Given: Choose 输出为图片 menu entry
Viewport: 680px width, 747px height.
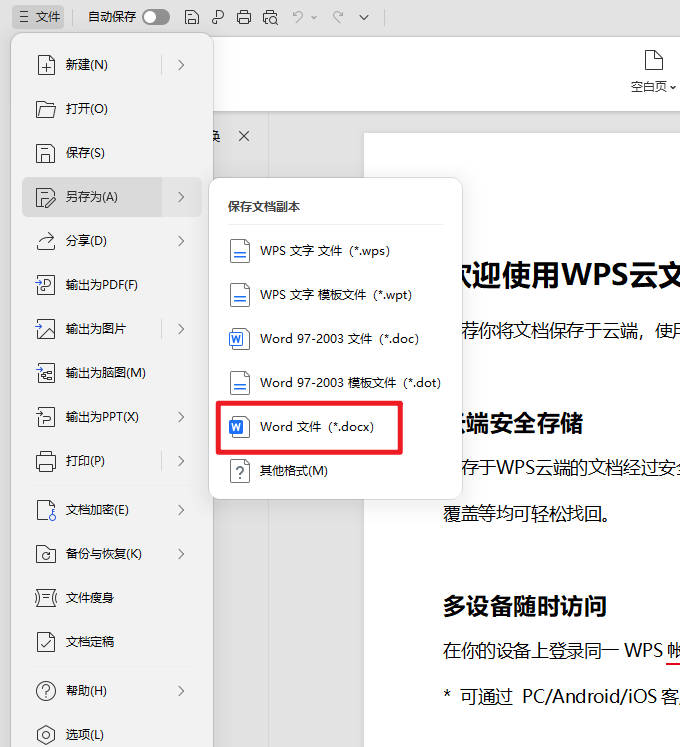Looking at the screenshot, I should pos(92,329).
